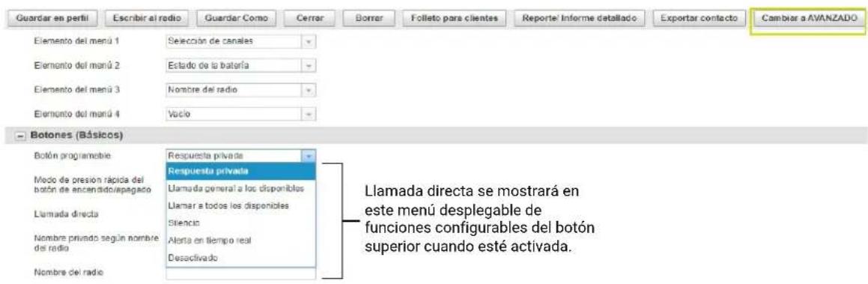This screenshot has width=868, height=284.
Task: Open Guardar Como
Action: point(237,18)
